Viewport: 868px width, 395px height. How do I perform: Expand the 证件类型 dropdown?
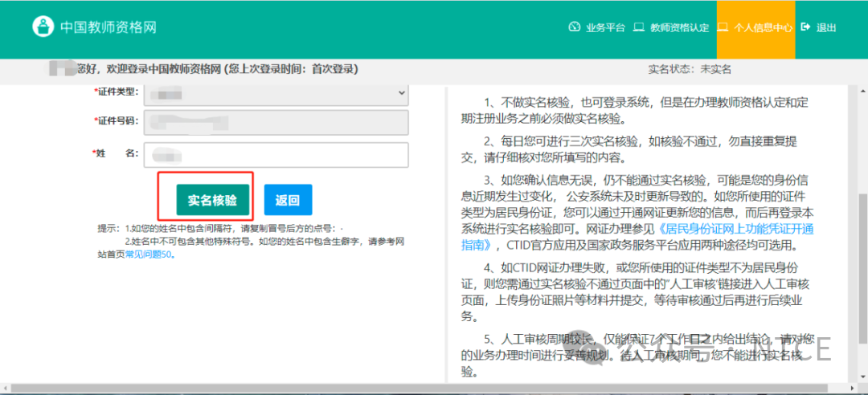pyautogui.click(x=276, y=93)
